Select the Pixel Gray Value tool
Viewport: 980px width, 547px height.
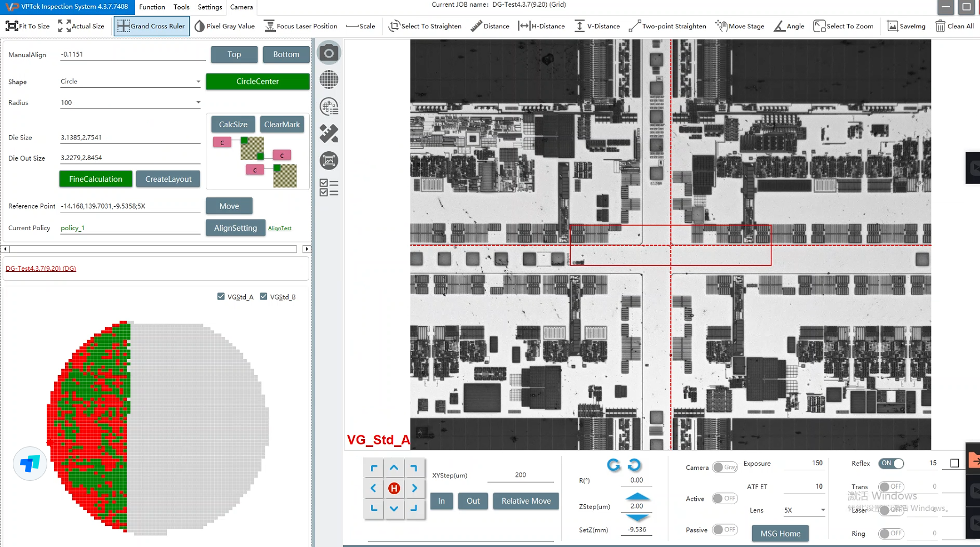pos(224,26)
